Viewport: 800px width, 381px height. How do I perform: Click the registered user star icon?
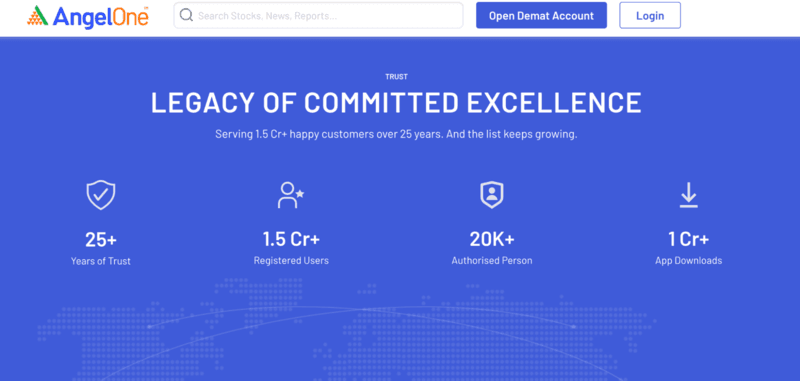(x=291, y=195)
